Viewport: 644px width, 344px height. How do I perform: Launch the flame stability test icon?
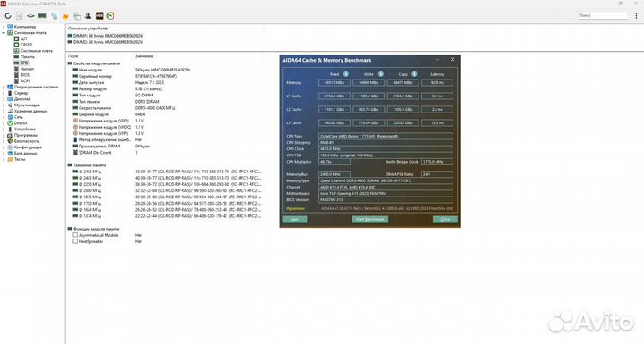[65, 15]
